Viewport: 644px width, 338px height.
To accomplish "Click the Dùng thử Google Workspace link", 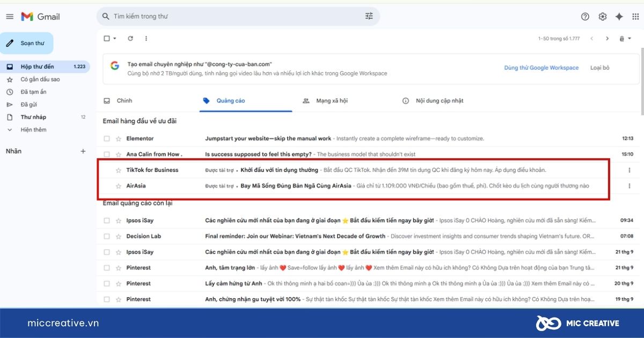I will 541,68.
